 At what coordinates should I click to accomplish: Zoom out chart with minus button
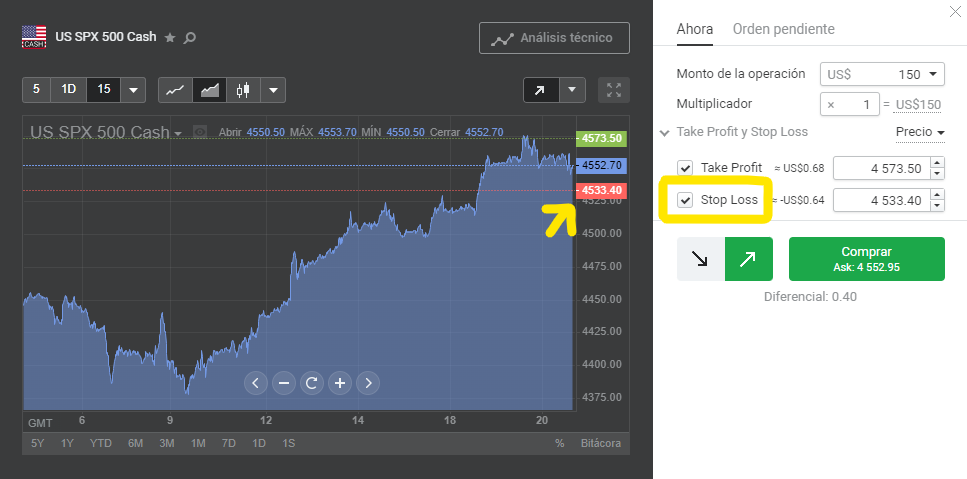point(284,383)
